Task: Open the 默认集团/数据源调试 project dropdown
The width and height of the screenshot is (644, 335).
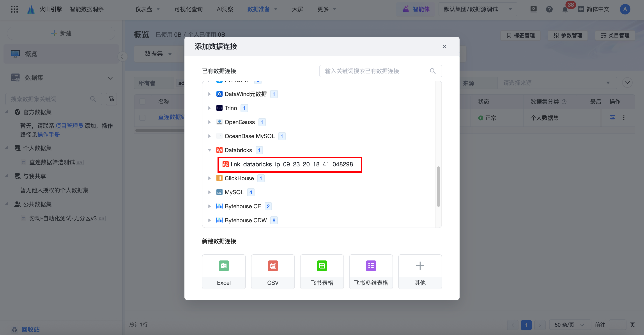Action: coord(478,9)
